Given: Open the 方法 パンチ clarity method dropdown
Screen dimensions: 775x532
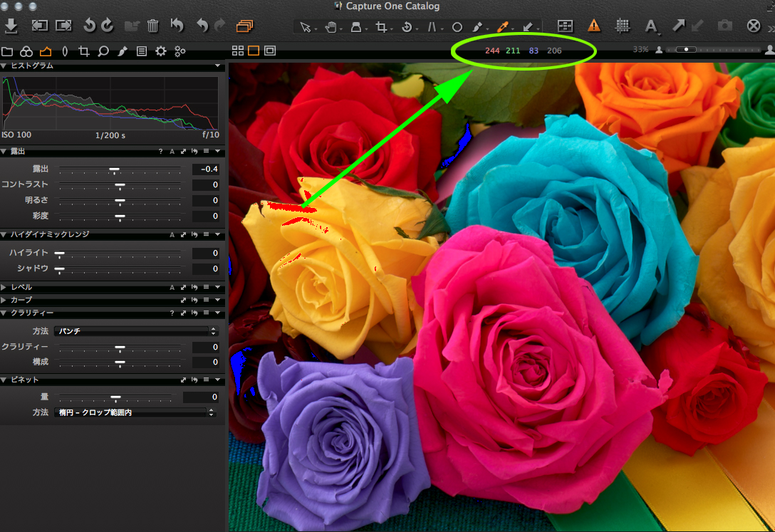Looking at the screenshot, I should click(135, 331).
